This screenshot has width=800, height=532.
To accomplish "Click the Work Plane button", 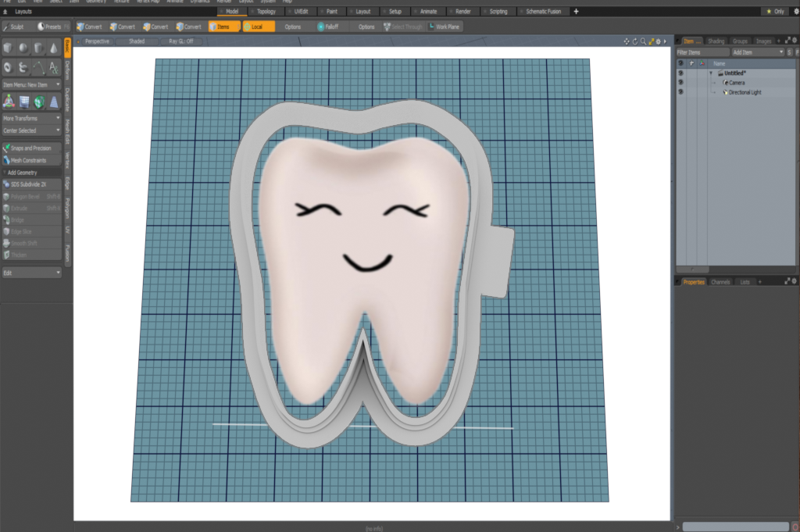I will tap(444, 27).
